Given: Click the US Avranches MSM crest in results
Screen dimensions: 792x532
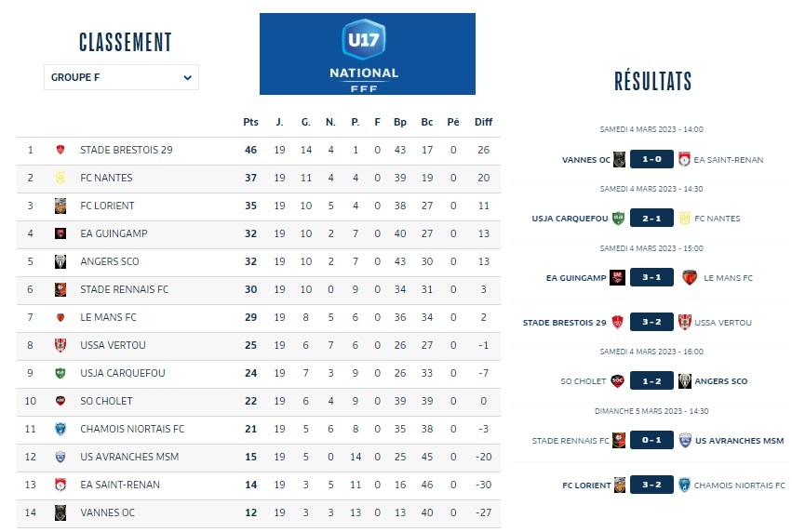Looking at the screenshot, I should [684, 441].
